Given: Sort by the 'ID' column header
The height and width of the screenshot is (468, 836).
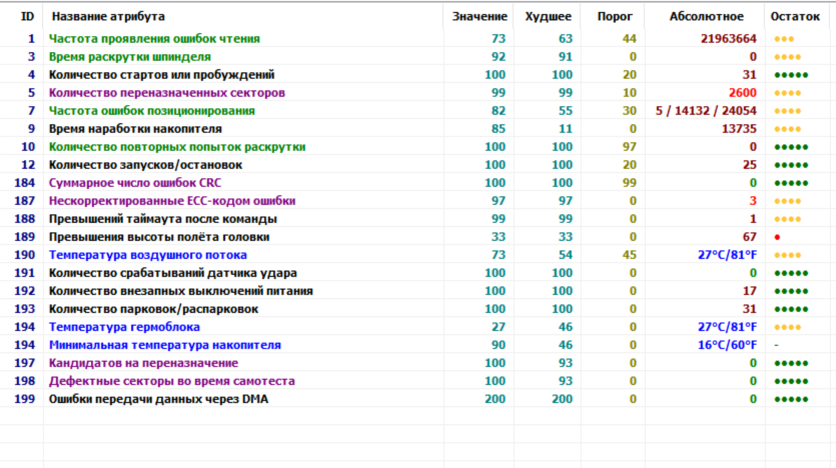Looking at the screenshot, I should [27, 17].
